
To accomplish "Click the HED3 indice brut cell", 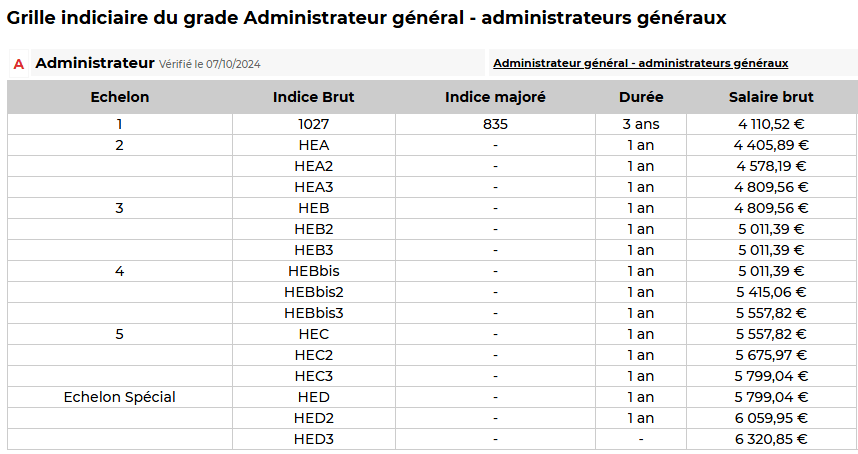I will coord(313,439).
